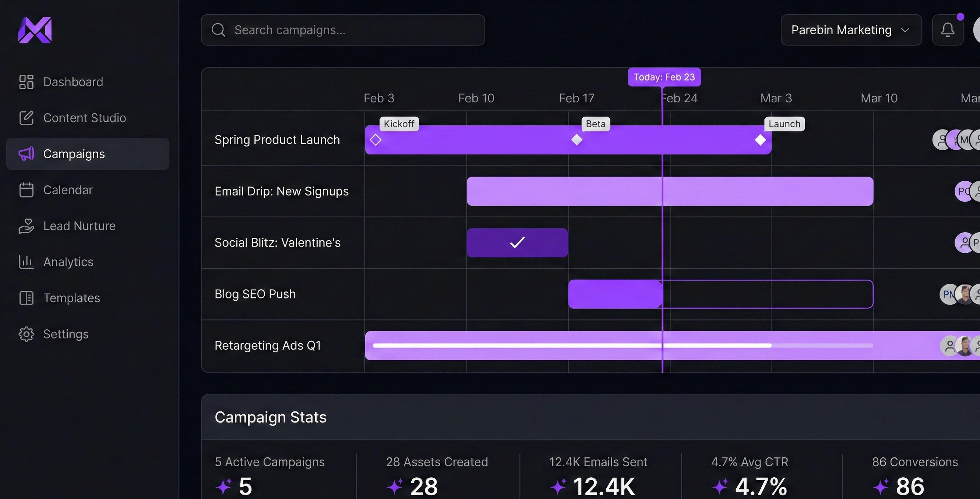The height and width of the screenshot is (499, 980).
Task: Click the search campaigns field
Action: [342, 30]
